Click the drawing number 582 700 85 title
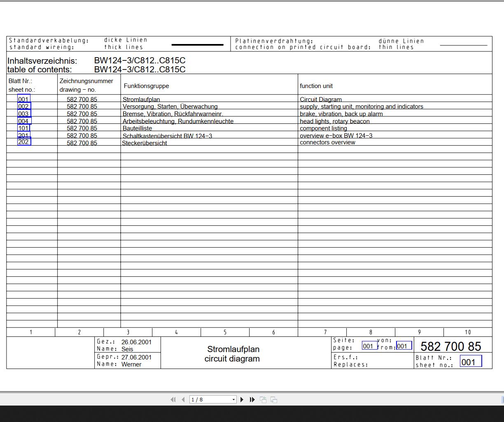 [450, 346]
